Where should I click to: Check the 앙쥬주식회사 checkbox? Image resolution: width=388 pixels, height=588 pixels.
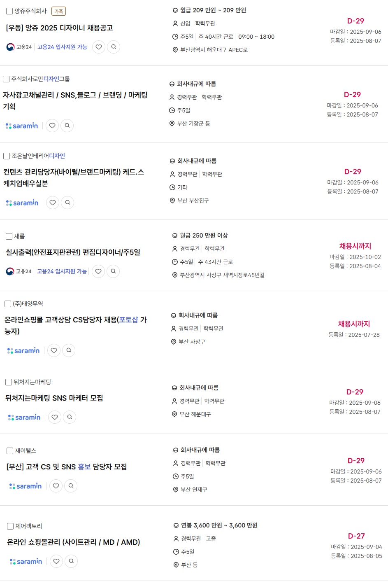[x=9, y=11]
